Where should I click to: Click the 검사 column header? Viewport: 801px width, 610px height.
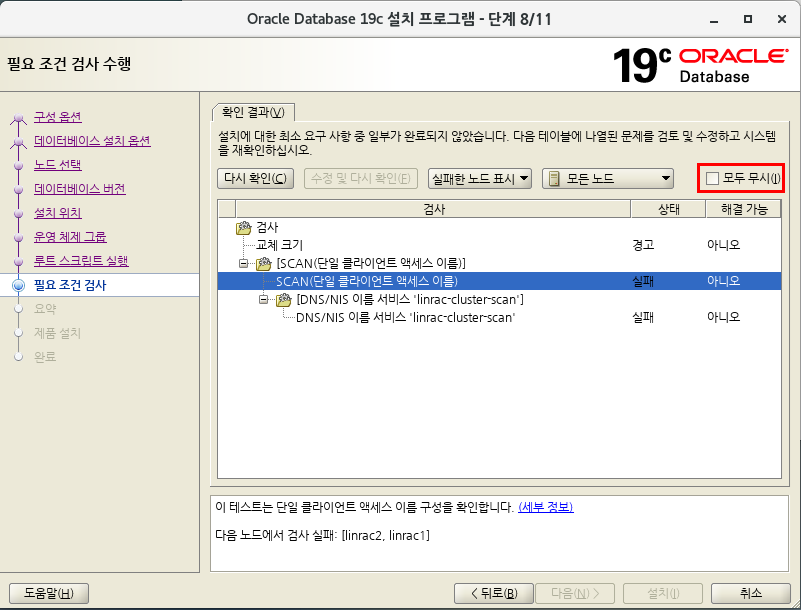[433, 209]
